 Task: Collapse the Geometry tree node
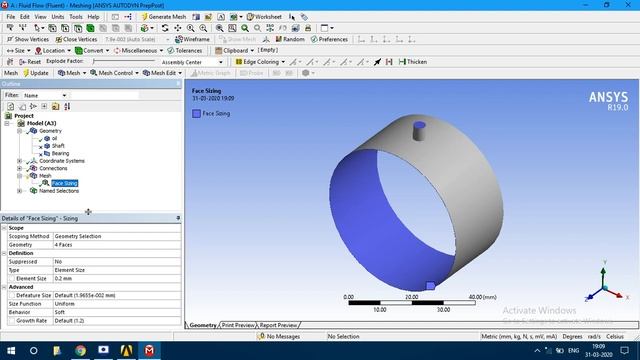coord(19,131)
